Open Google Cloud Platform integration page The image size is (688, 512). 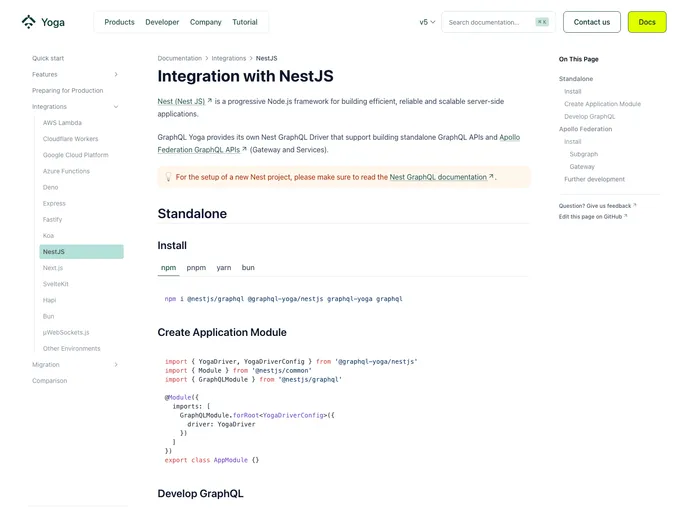coord(75,155)
